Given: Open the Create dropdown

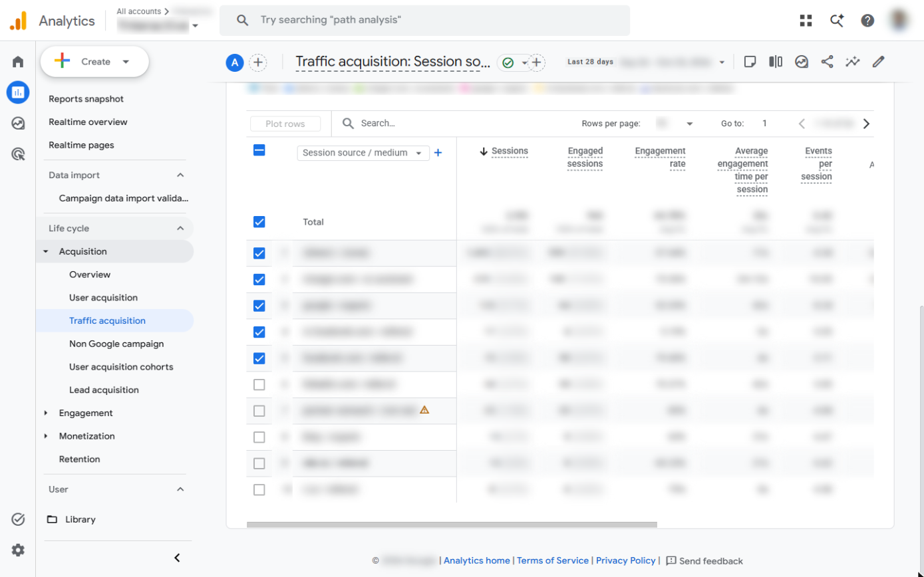Looking at the screenshot, I should point(94,62).
